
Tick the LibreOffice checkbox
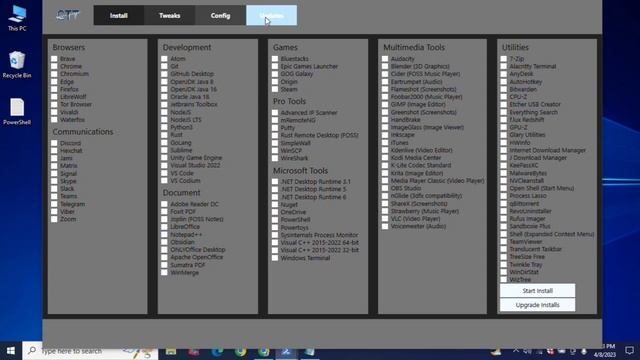point(164,227)
